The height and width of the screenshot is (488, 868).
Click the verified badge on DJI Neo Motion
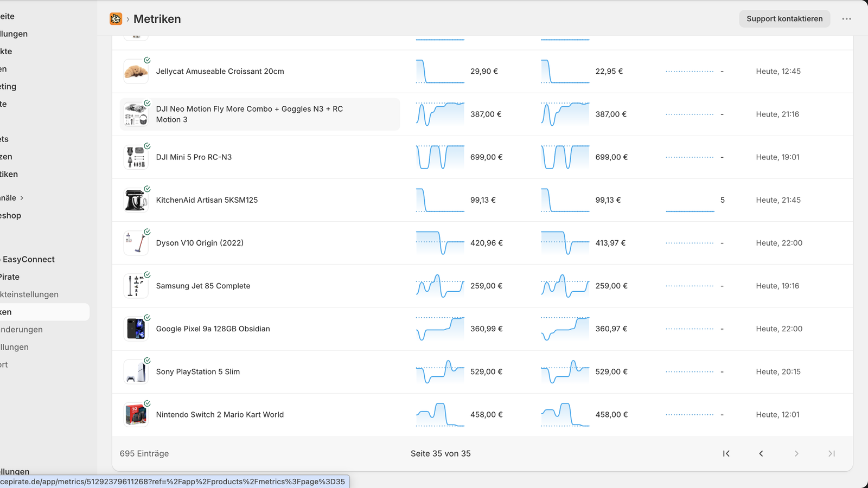(x=147, y=103)
